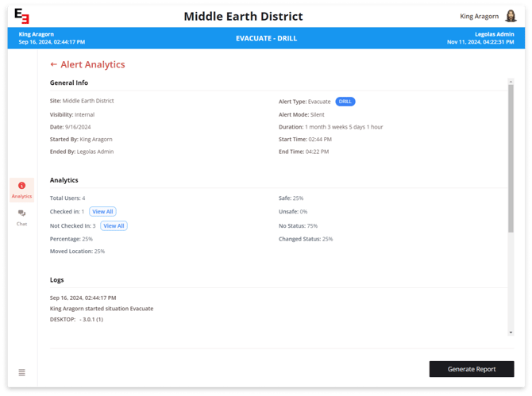Expand the hamburger menu at bottom left
This screenshot has width=532, height=396.
(x=21, y=372)
